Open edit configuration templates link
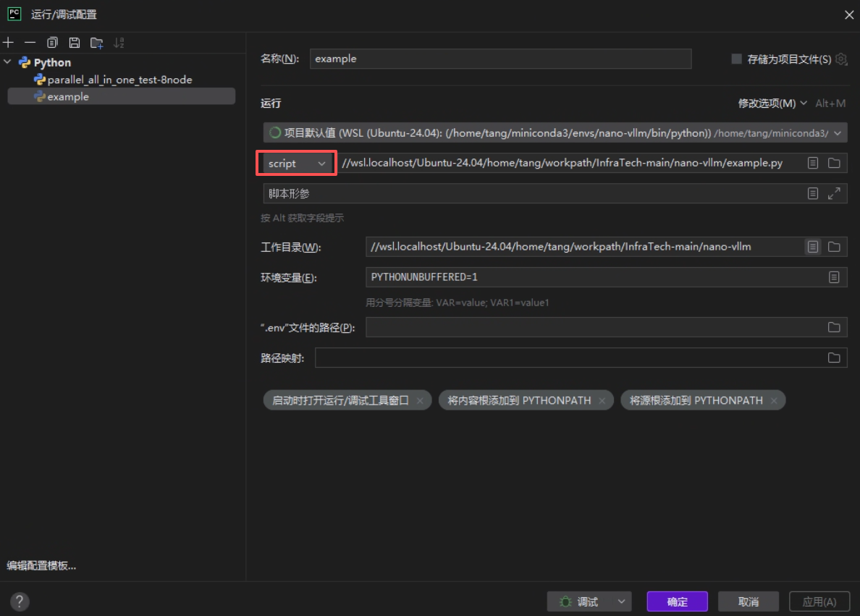860x616 pixels. (x=41, y=565)
